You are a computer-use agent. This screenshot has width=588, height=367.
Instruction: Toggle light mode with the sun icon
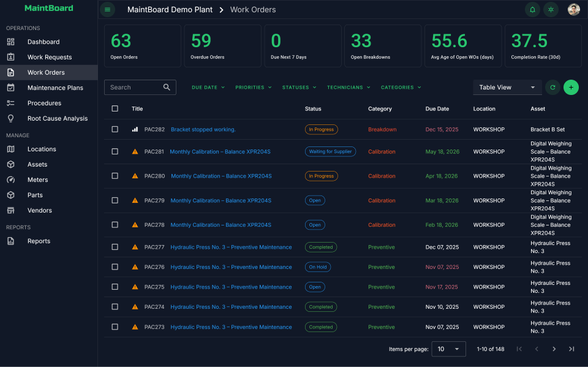pyautogui.click(x=549, y=10)
